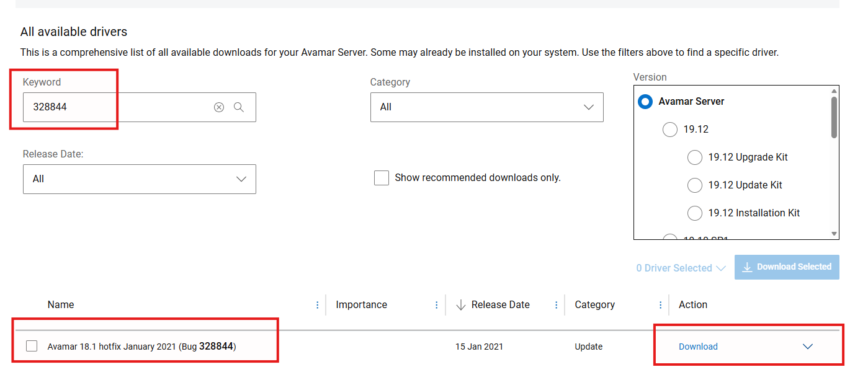Viewport: 868px width, 380px height.
Task: Expand the 0 Driver Selected dropdown
Action: click(x=681, y=268)
